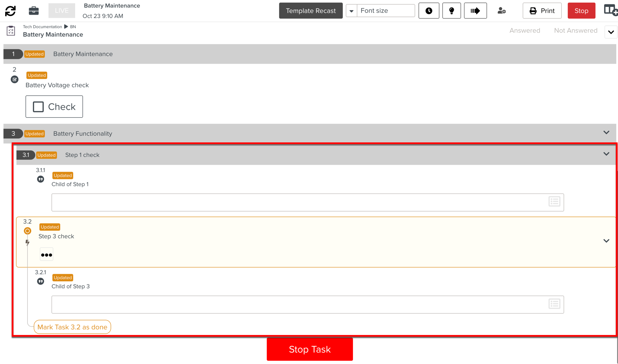Click the refresh sync icon
Viewport: 618px width, 364px height.
10,11
